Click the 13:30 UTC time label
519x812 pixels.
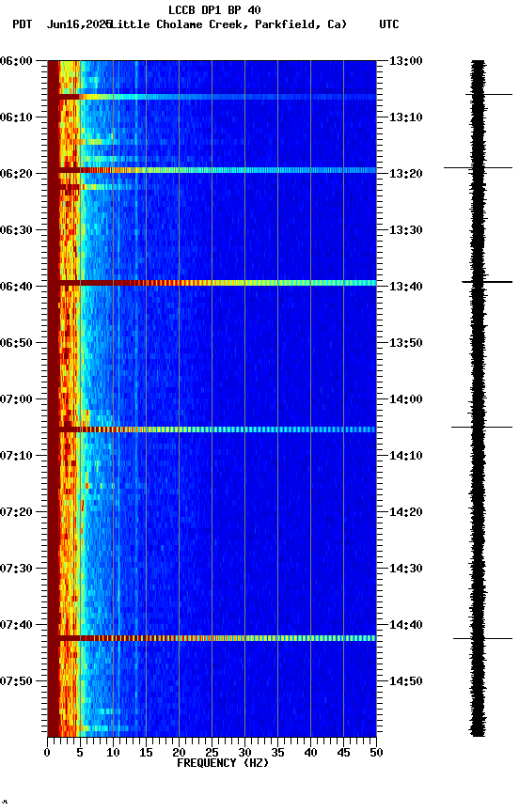click(x=406, y=230)
